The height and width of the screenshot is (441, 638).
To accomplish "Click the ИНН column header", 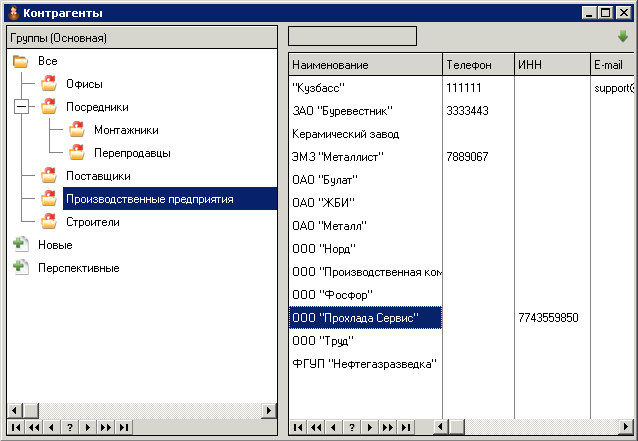I will 550,65.
